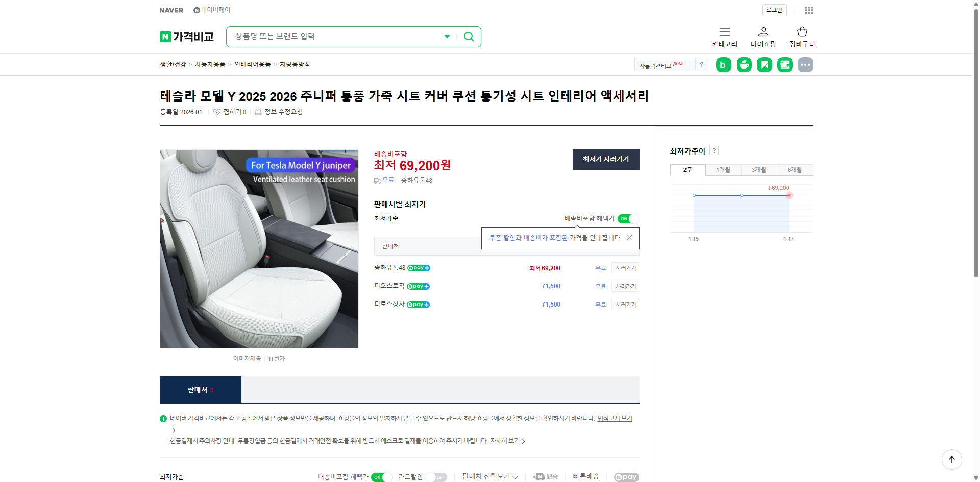Click the 최저가 사러가기 button
The width and height of the screenshot is (980, 482).
point(605,159)
